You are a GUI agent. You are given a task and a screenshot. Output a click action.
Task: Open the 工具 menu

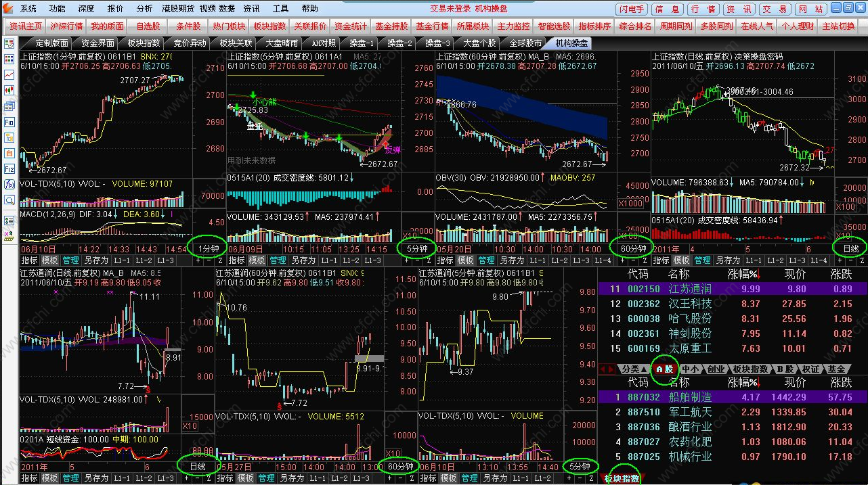point(280,9)
